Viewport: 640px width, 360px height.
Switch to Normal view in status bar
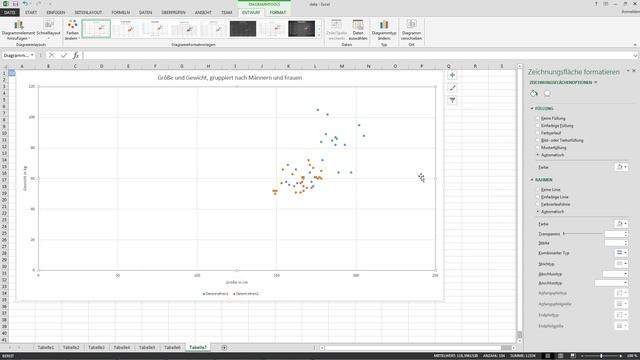tap(548, 356)
